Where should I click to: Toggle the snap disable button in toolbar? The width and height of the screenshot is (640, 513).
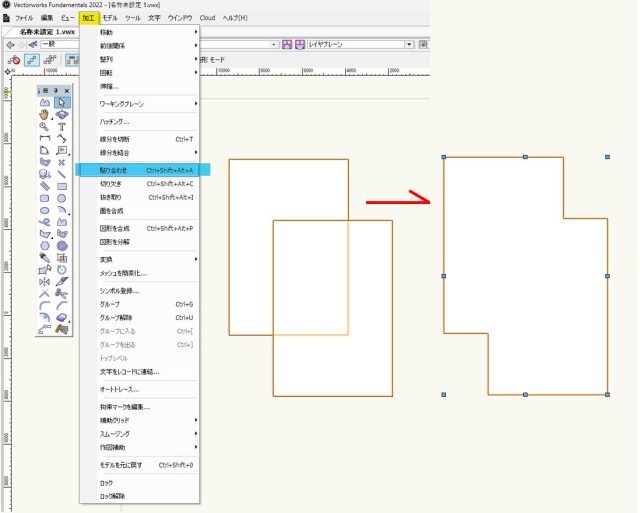click(x=15, y=60)
